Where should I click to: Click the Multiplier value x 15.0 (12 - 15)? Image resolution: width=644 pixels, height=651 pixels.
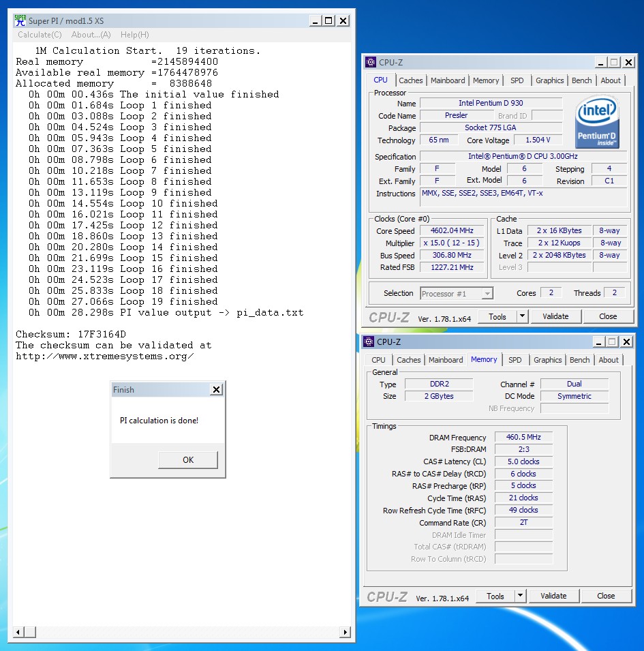tap(452, 243)
